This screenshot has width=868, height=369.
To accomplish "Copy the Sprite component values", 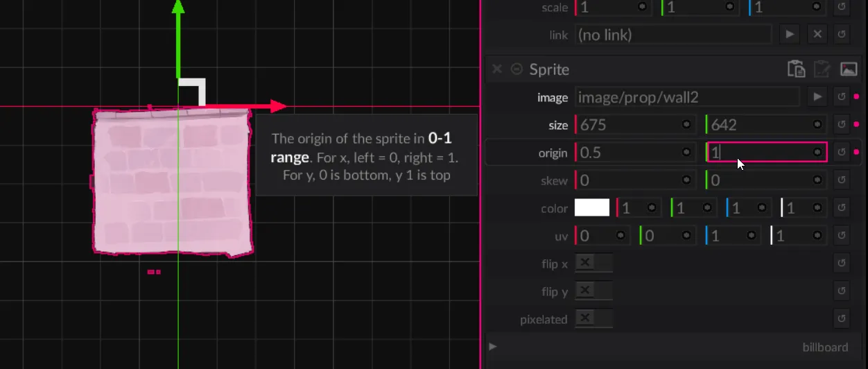I will coord(796,69).
